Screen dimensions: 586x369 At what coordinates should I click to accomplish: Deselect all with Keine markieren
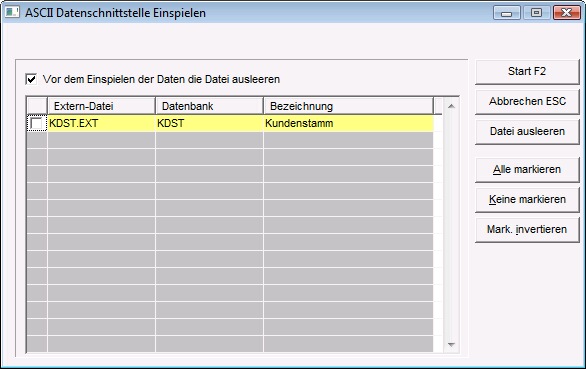click(527, 199)
